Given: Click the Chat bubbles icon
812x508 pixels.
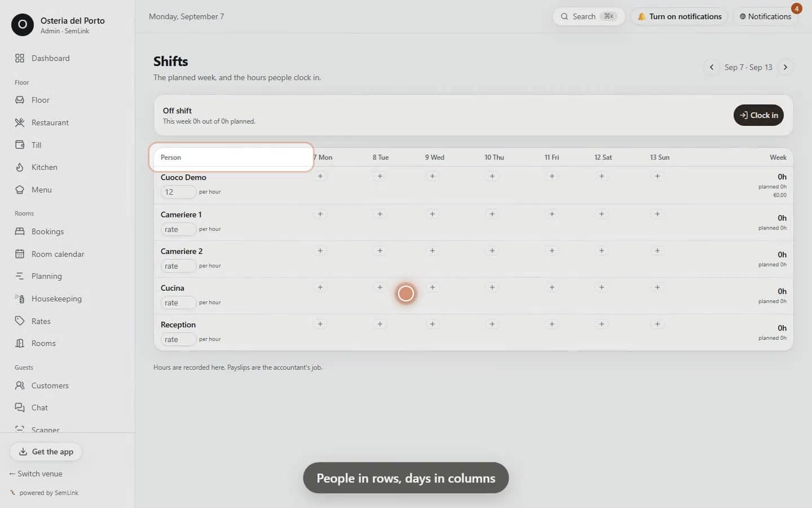Looking at the screenshot, I should 20,408.
